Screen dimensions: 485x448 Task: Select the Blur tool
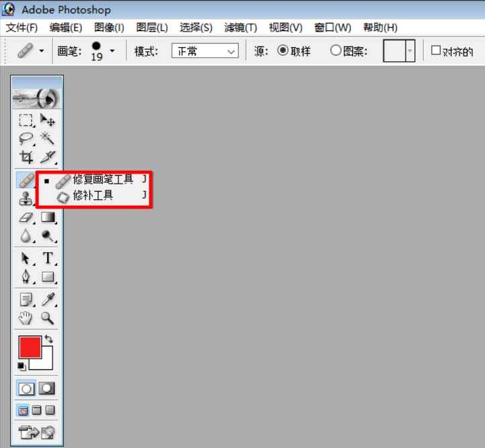(x=26, y=235)
